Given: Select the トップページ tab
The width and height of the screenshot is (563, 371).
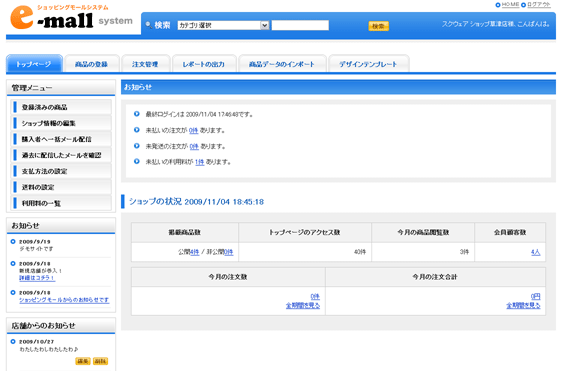Looking at the screenshot, I should tap(34, 64).
